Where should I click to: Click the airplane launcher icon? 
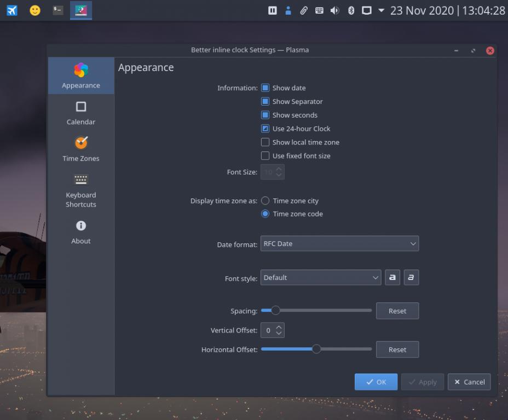[x=12, y=10]
